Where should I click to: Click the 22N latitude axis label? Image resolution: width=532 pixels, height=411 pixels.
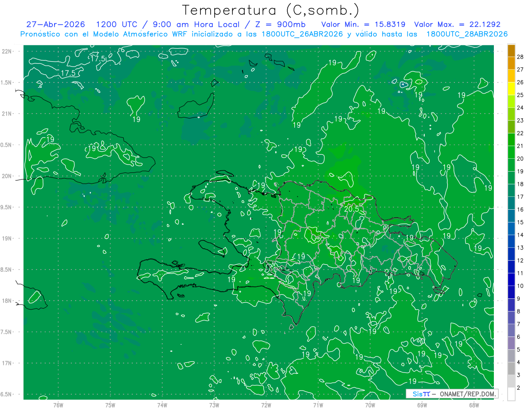tap(7, 51)
